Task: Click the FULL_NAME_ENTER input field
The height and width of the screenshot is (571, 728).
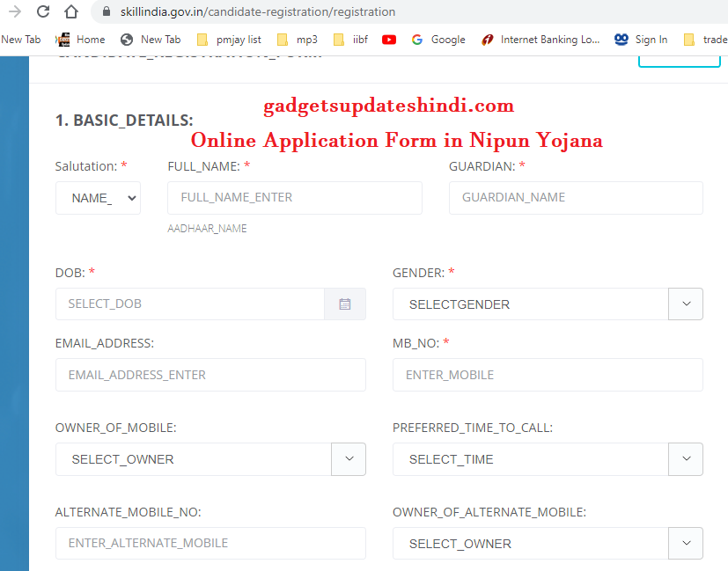Action: (x=294, y=197)
